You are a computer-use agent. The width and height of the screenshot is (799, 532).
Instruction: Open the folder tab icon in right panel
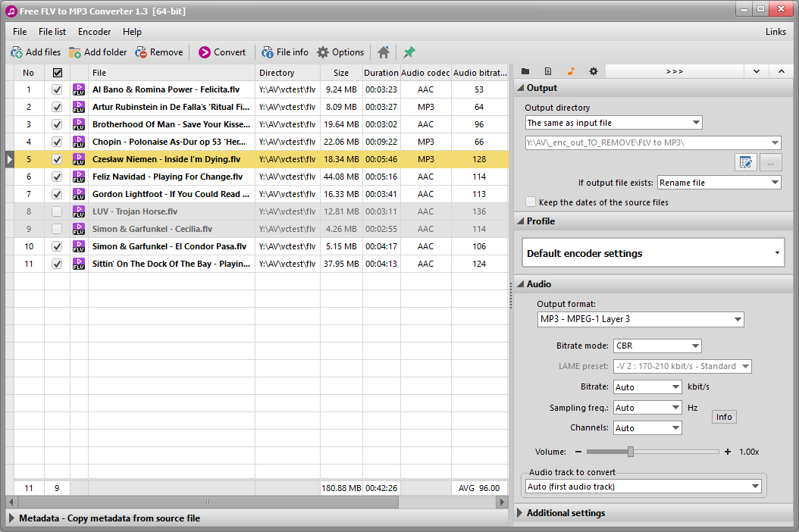click(x=525, y=71)
